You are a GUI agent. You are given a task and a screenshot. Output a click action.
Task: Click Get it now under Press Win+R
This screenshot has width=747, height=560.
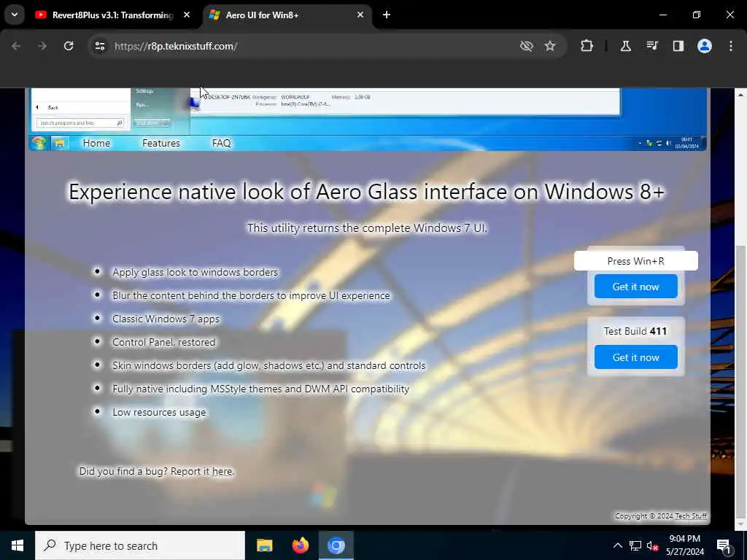[635, 287]
